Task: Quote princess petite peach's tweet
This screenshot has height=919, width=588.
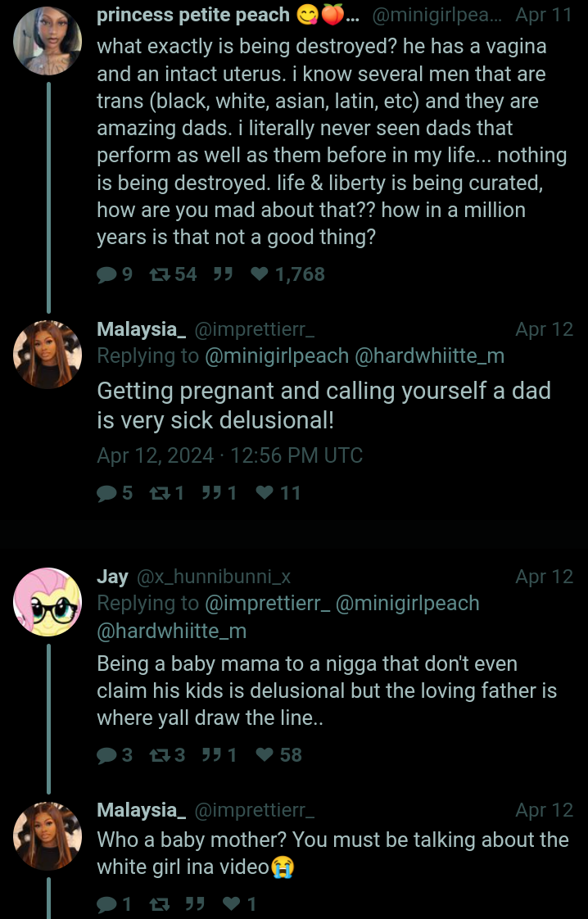Action: (x=223, y=274)
